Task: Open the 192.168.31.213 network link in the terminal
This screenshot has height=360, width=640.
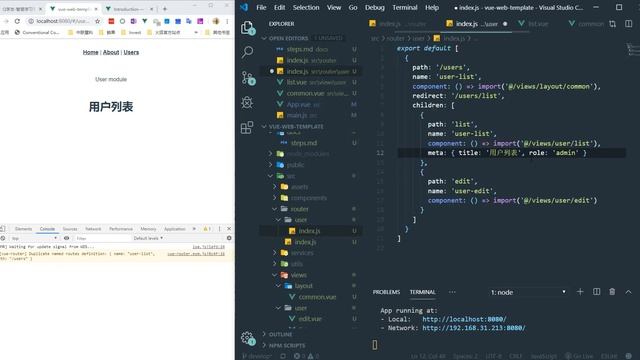Action: 473,328
